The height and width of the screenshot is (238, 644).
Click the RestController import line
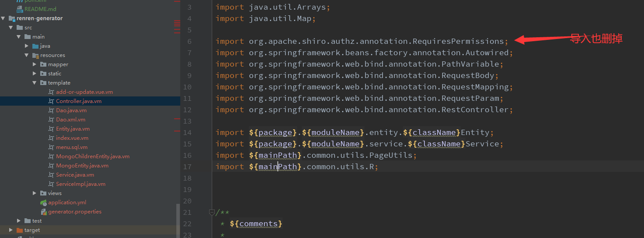click(364, 110)
